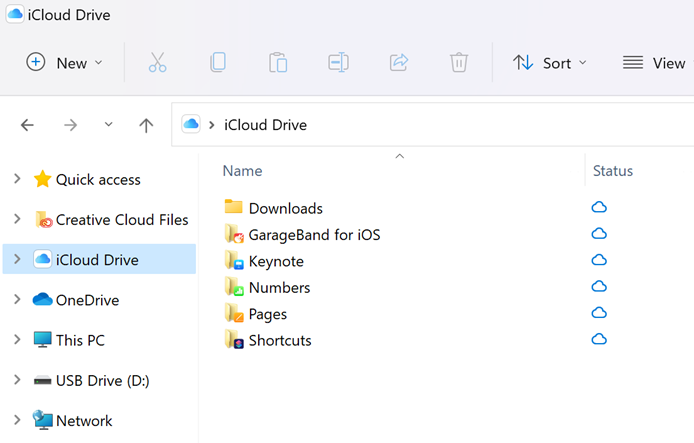Viewport: 694px width, 443px height.
Task: Click the Keynote folder icon
Action: tap(234, 260)
